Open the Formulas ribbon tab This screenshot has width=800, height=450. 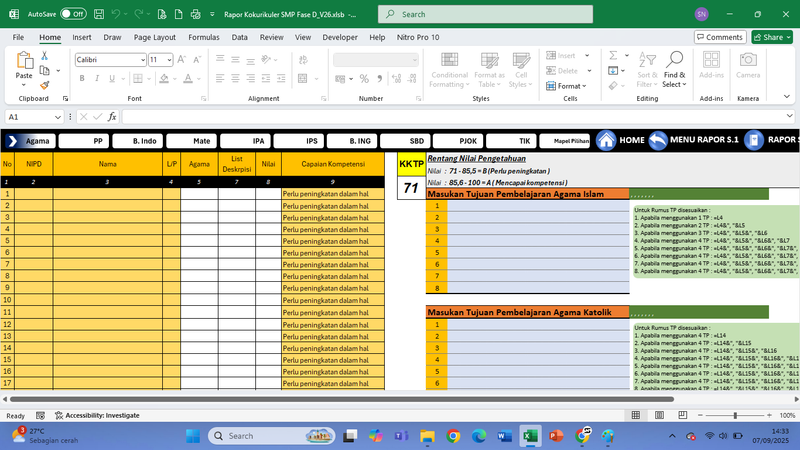[x=203, y=37]
